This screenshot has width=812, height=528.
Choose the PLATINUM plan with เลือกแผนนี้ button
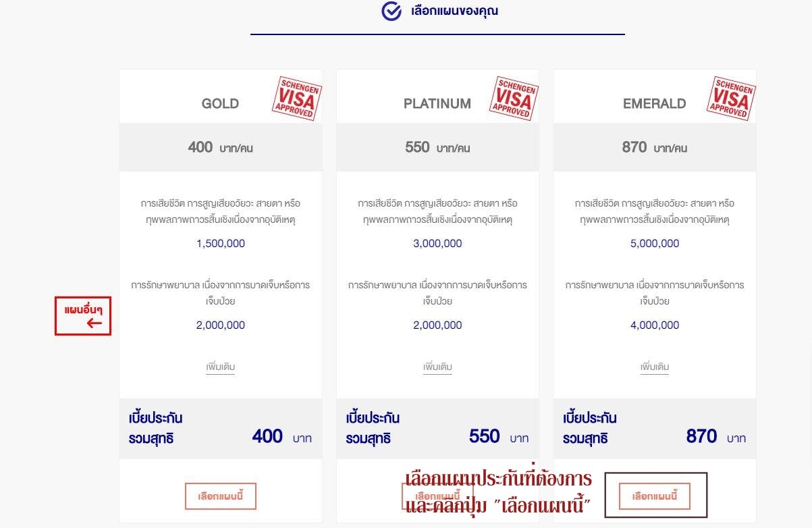click(x=437, y=496)
